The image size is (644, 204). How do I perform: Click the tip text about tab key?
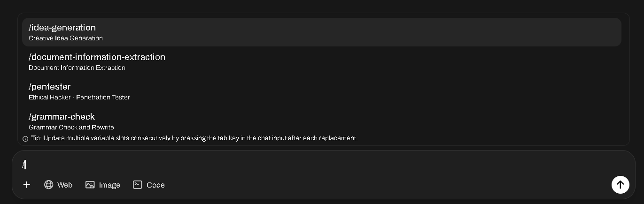pos(194,138)
